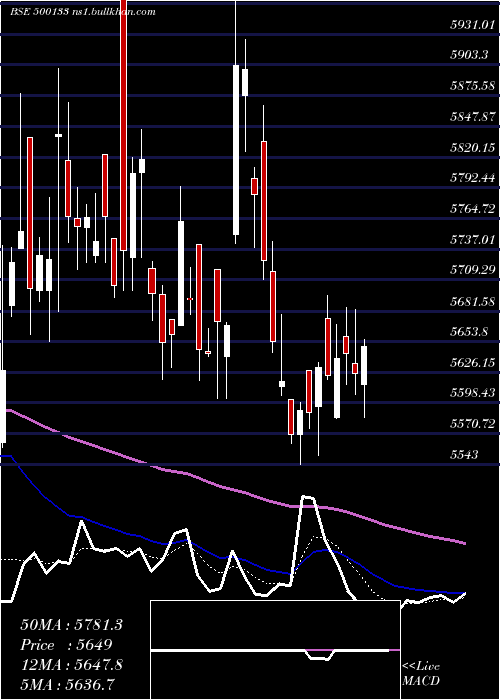Screen dimensions: 500x700
Task: Click the 5764.72 price axis label
Action: [x=473, y=208]
